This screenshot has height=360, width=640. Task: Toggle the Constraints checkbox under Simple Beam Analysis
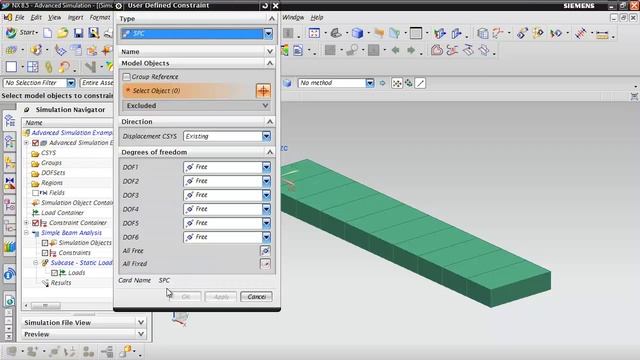pyautogui.click(x=45, y=253)
